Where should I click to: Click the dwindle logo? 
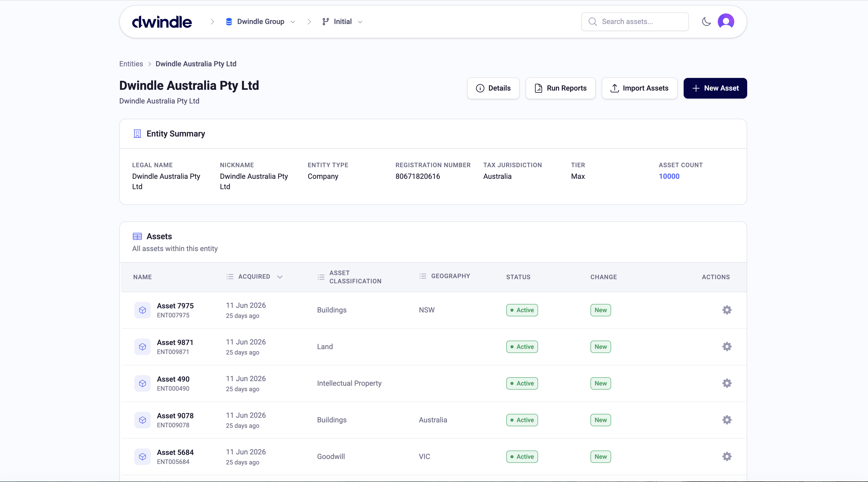pos(162,22)
